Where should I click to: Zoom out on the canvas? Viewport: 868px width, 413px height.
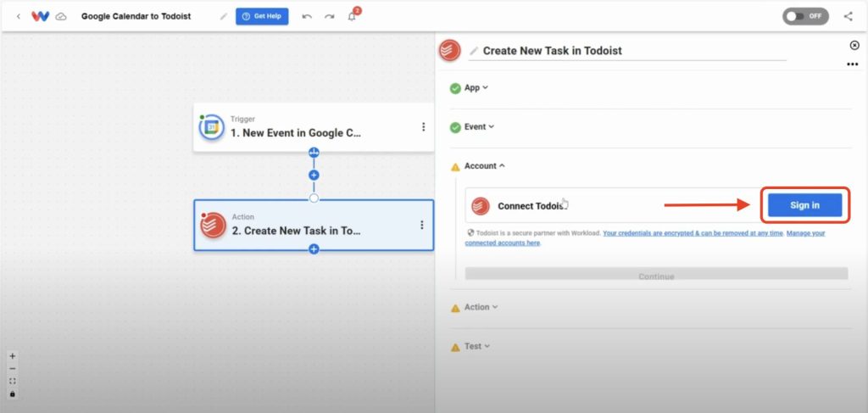[13, 369]
